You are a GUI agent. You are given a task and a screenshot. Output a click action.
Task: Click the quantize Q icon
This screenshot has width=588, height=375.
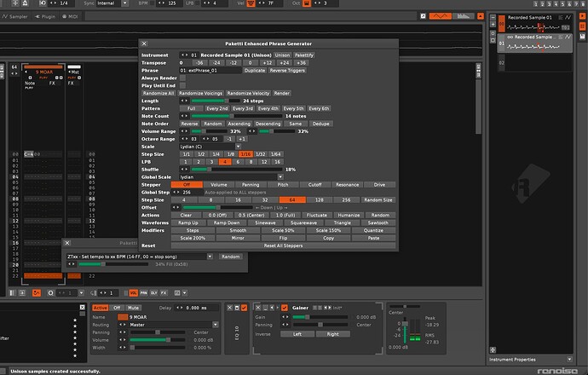pyautogui.click(x=50, y=293)
